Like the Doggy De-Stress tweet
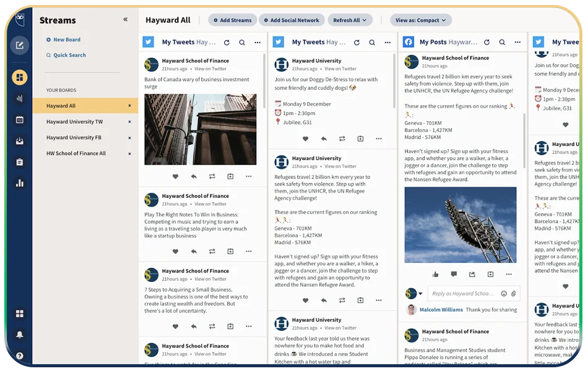Screen dimensions: 588x371 point(305,139)
